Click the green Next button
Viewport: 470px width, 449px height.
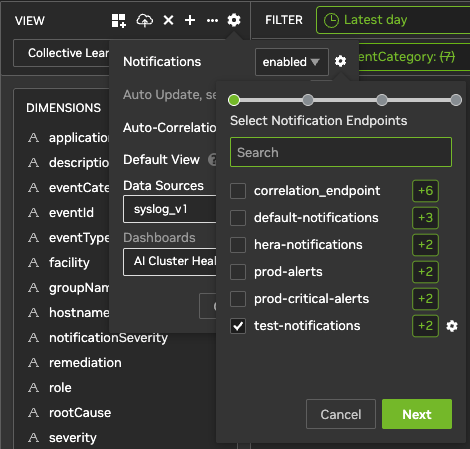[x=417, y=414]
